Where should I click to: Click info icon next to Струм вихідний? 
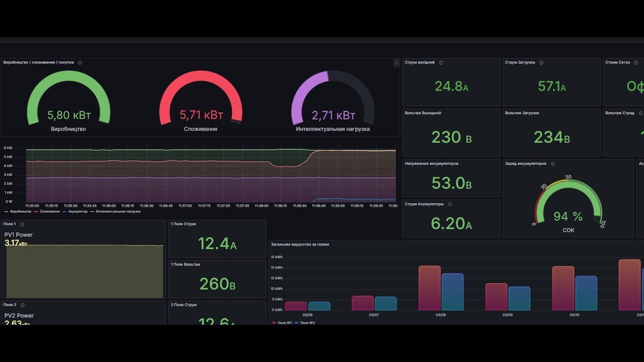click(441, 63)
